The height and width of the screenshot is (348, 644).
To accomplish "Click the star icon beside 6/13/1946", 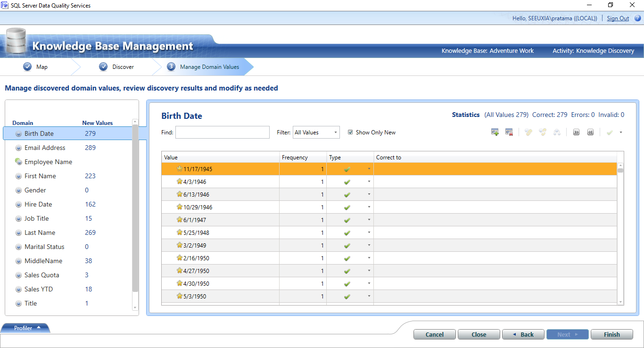I will click(179, 194).
